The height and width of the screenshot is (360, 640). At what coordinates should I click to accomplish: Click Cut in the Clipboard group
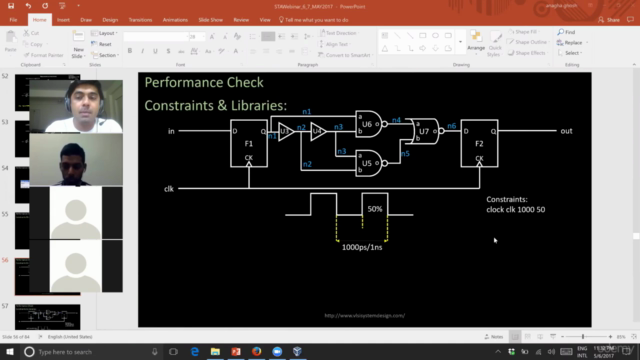pos(31,33)
